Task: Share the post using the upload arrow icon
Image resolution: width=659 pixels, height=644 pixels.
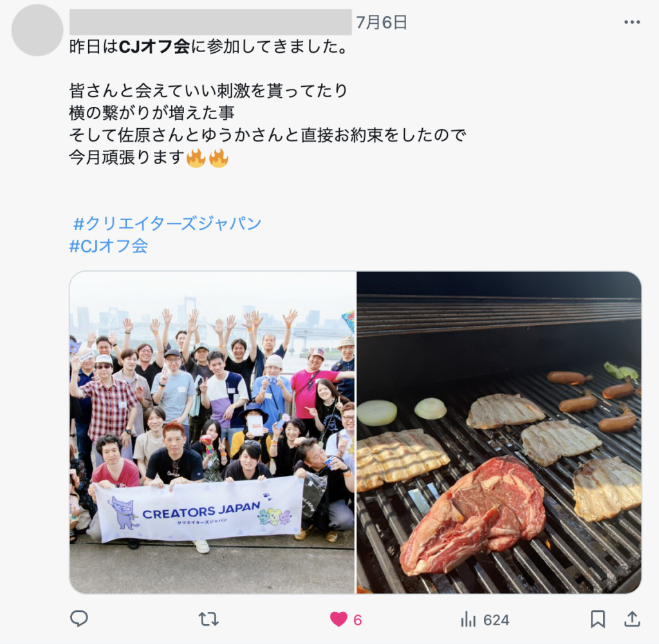Action: pyautogui.click(x=632, y=619)
